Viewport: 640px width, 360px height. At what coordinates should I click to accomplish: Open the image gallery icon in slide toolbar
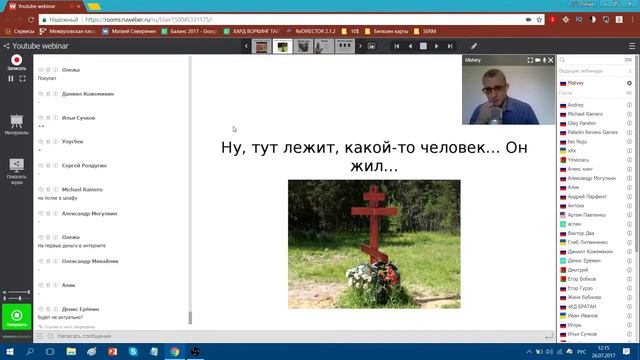click(x=371, y=46)
